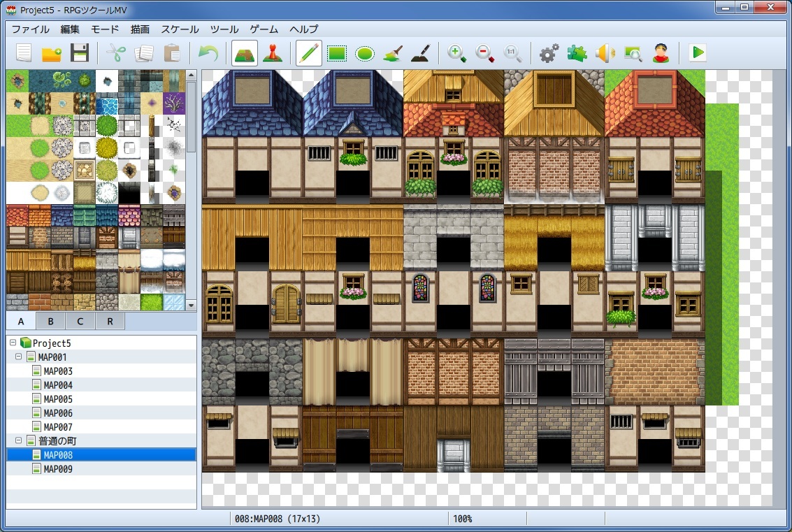
Task: Switch to tileset tab B
Action: (51, 322)
